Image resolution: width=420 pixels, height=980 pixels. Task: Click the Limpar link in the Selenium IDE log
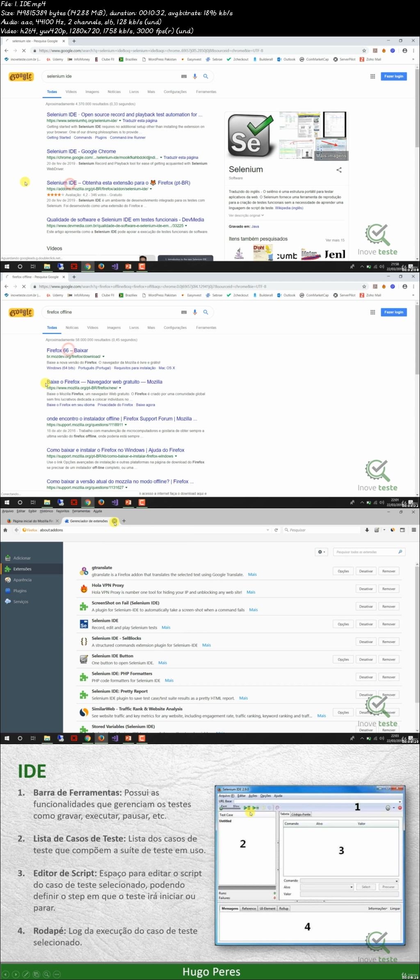click(x=395, y=909)
